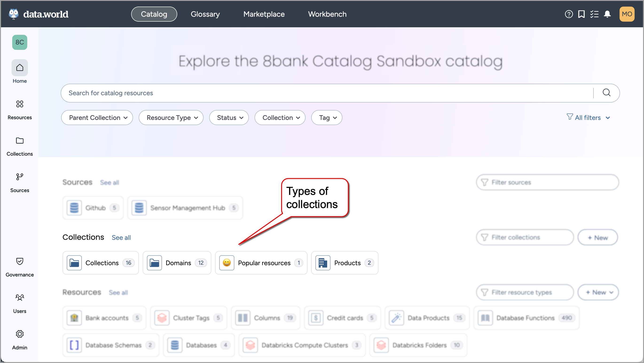Image resolution: width=644 pixels, height=363 pixels.
Task: Open the tasks checklist icon
Action: tap(594, 14)
